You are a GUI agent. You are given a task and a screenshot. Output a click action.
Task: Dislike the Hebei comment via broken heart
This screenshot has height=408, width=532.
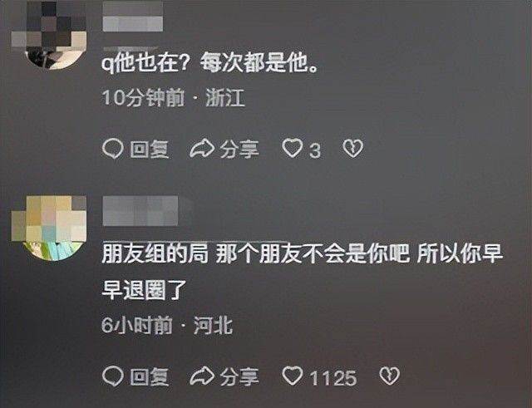click(389, 376)
